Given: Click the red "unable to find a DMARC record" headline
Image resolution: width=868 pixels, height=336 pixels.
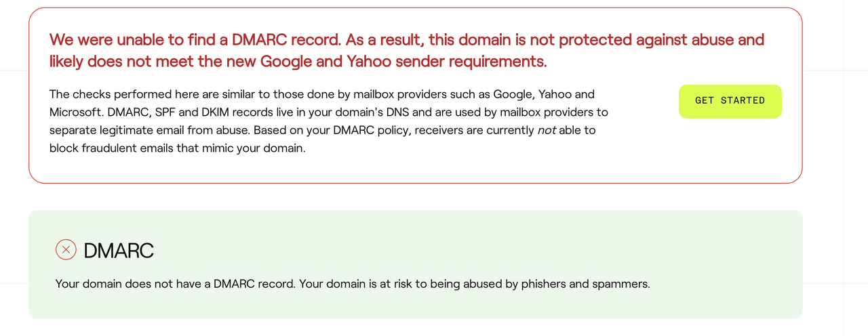Looking at the screenshot, I should pyautogui.click(x=407, y=50).
